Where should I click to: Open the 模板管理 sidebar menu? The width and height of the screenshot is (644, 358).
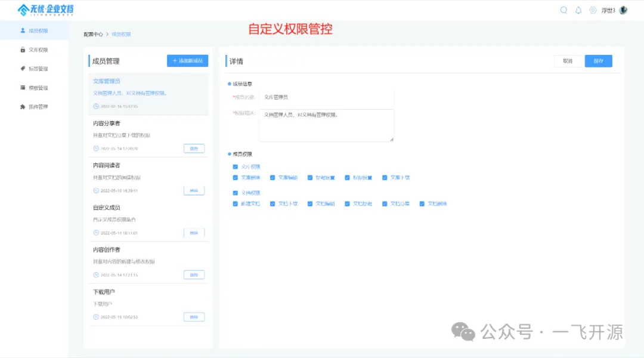point(34,88)
